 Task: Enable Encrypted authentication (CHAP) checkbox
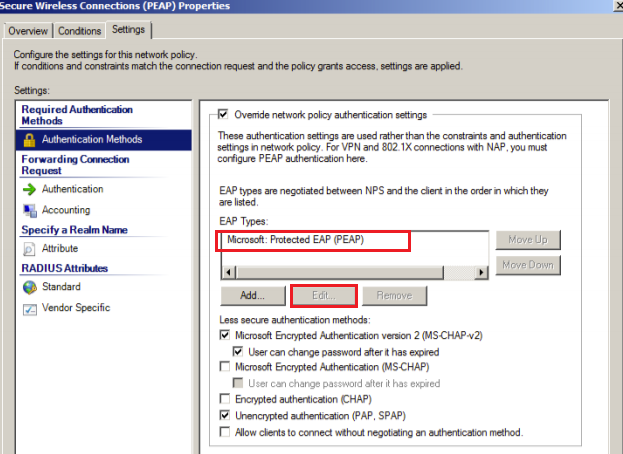pos(223,399)
